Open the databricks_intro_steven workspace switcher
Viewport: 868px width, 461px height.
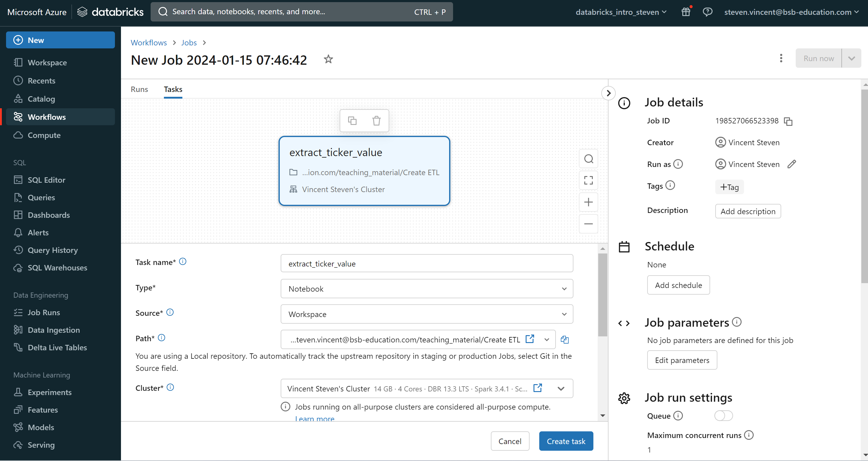[621, 12]
